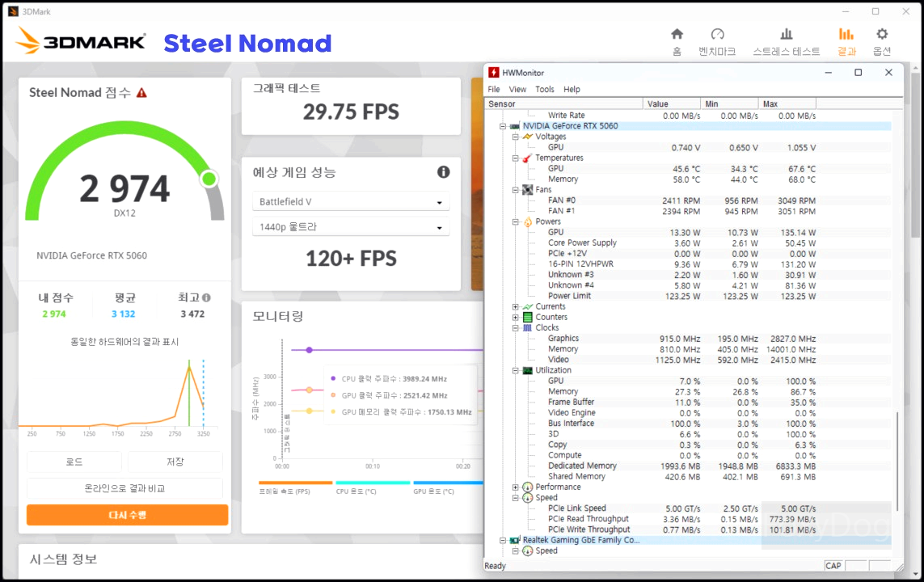Open the Benchmark (벤치마크) gauge icon
This screenshot has height=582, width=924.
(x=717, y=34)
